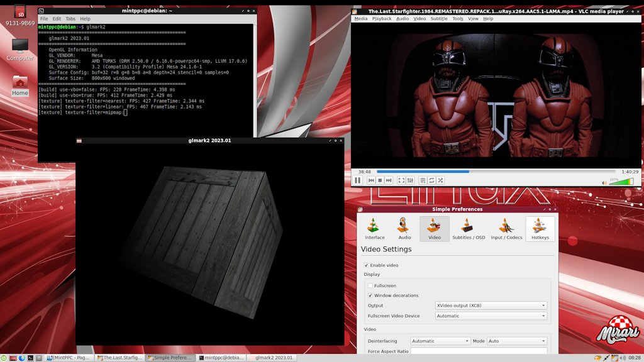Open the Deinterlacing dropdown
The width and height of the screenshot is (644, 362).
click(440, 341)
